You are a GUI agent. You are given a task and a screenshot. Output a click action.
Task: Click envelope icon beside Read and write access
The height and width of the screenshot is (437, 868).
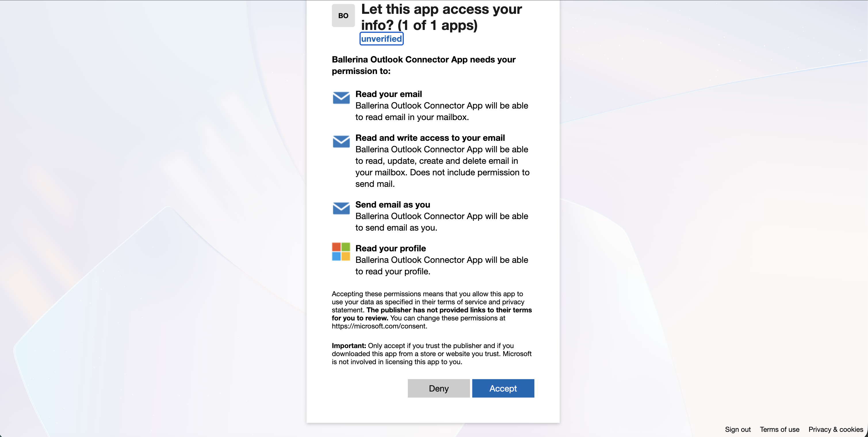click(x=341, y=142)
